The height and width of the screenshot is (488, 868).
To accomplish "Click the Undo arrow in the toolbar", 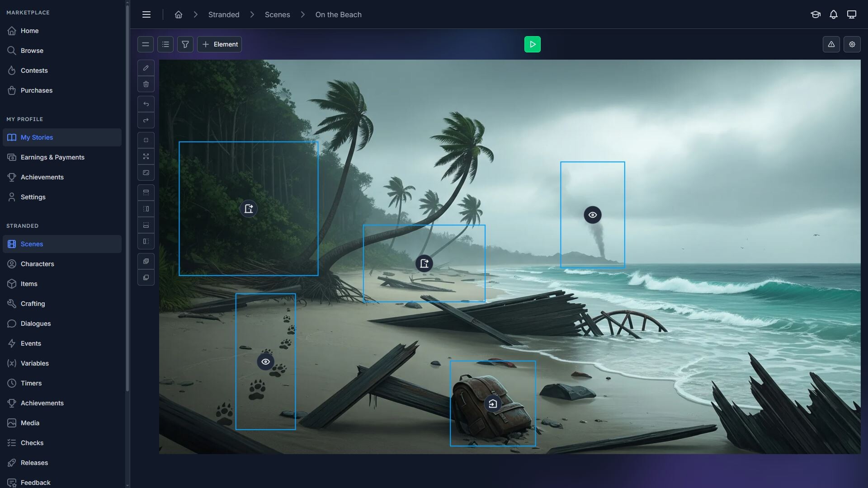I will pos(146,104).
